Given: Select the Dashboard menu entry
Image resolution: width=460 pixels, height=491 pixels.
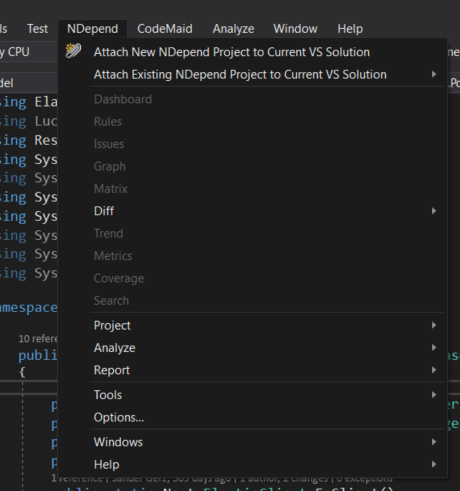Looking at the screenshot, I should tap(252, 99).
